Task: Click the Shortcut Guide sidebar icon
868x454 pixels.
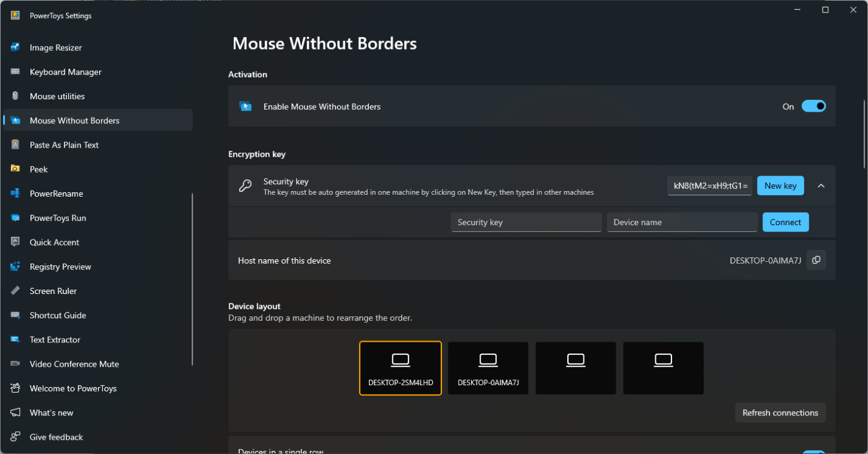Action: (x=15, y=315)
